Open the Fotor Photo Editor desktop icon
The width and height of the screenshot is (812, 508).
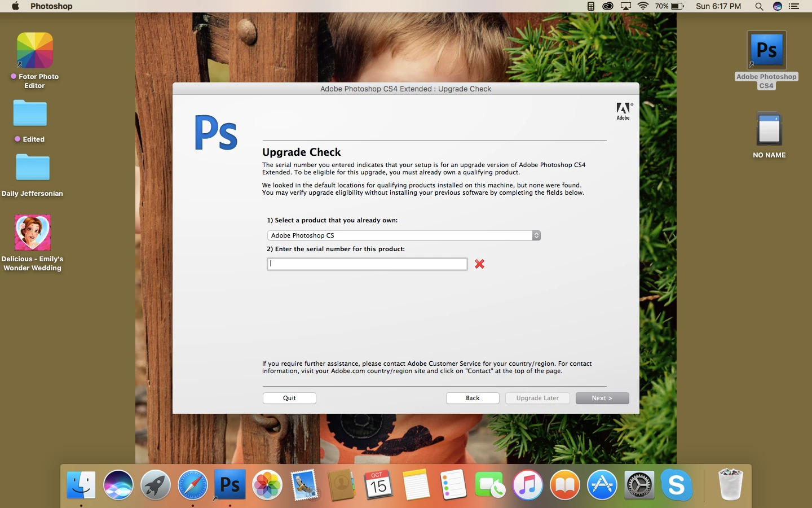click(x=35, y=51)
